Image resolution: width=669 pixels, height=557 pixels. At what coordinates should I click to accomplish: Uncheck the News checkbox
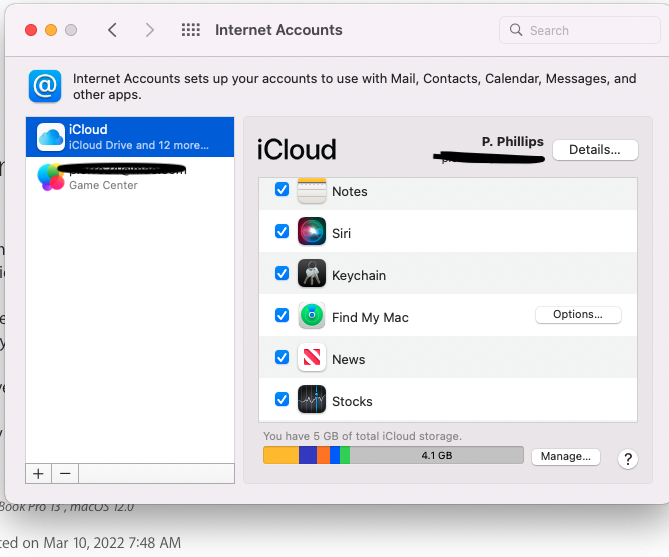click(282, 357)
